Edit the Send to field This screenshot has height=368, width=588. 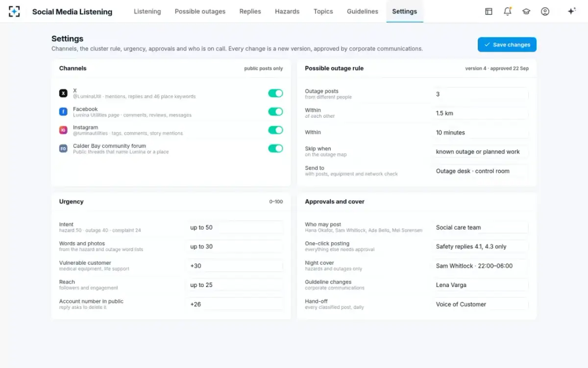click(480, 171)
